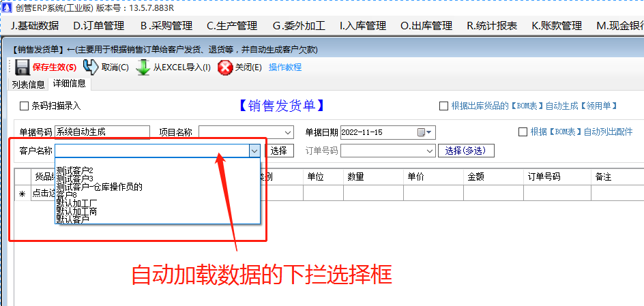Click the 数量 column header
This screenshot has height=306, width=644.
[374, 177]
